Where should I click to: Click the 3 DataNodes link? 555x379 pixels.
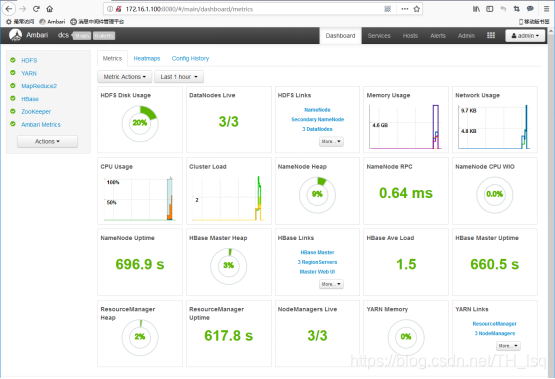(317, 129)
